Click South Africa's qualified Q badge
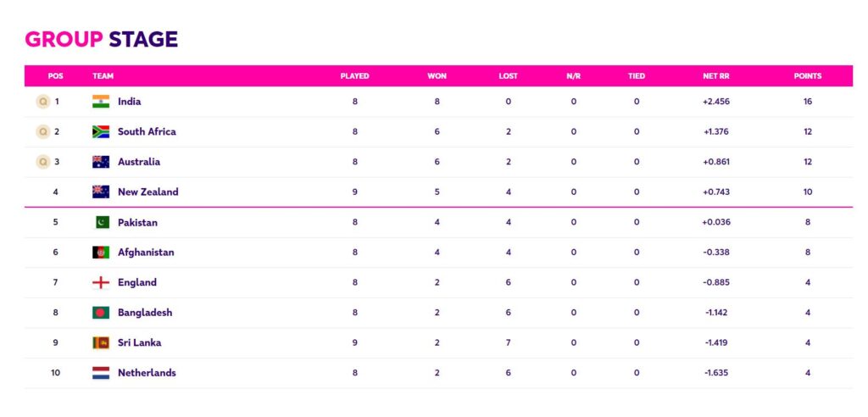The image size is (868, 417). 42,132
